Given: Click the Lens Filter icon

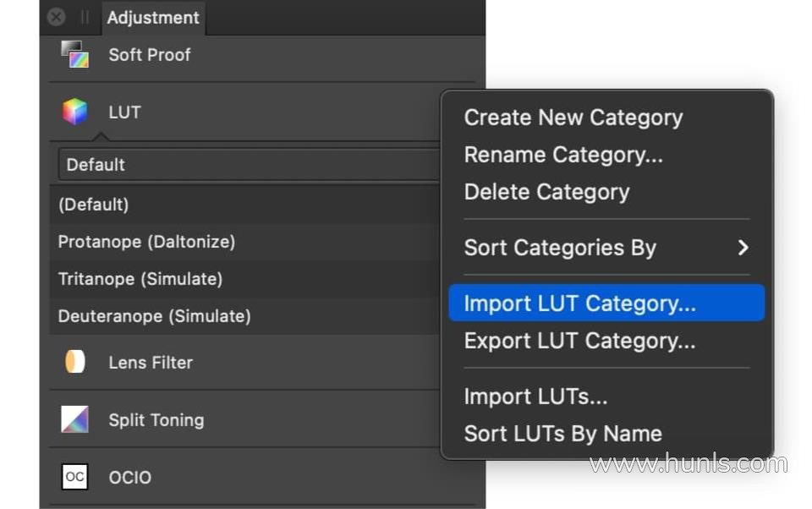Looking at the screenshot, I should coord(74,362).
